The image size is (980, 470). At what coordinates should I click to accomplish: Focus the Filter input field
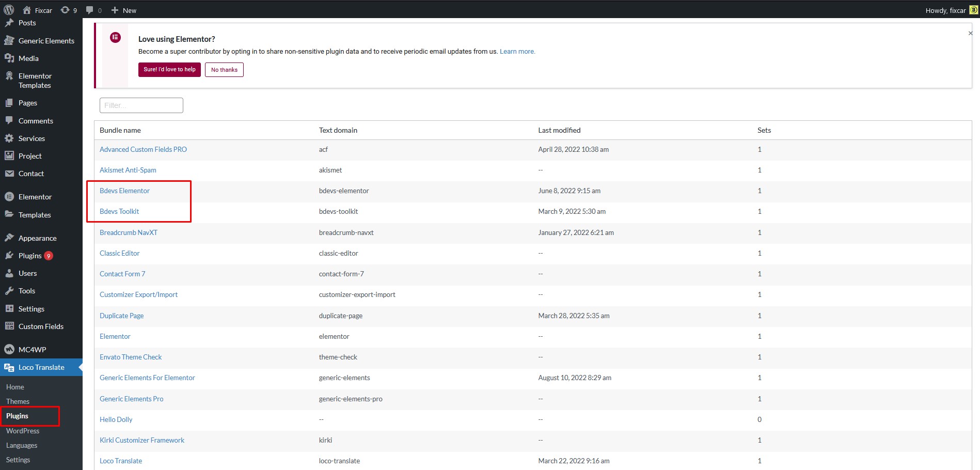[x=141, y=105]
